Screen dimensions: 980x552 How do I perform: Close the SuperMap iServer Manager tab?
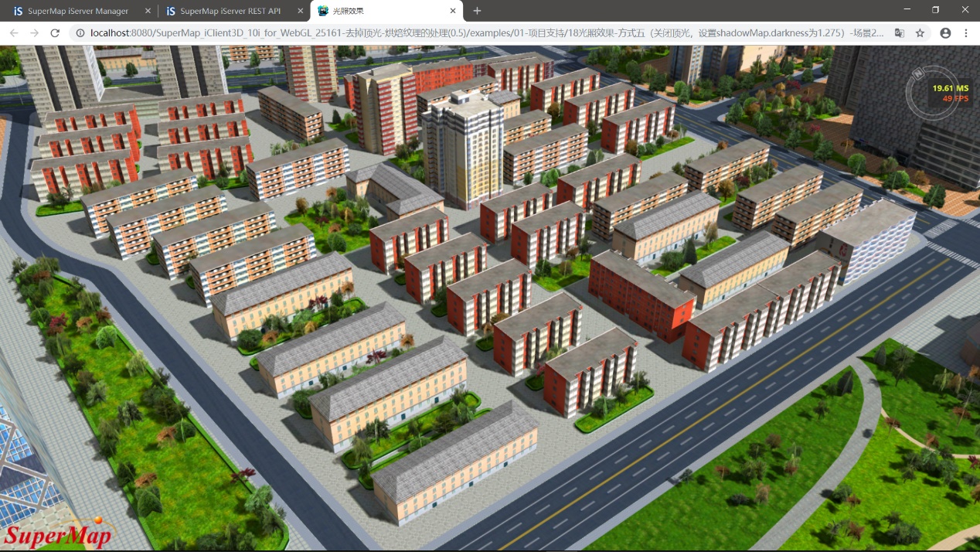(x=147, y=11)
